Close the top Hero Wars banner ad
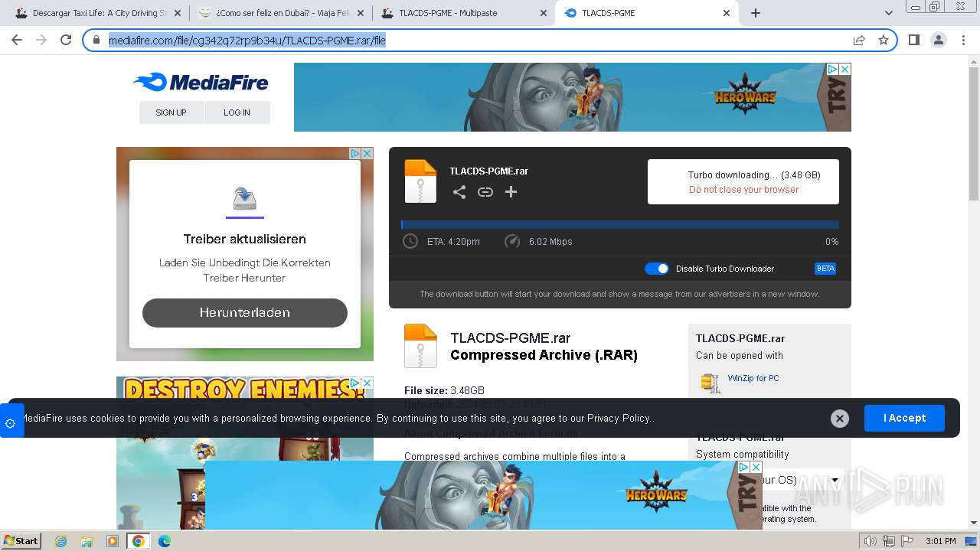This screenshot has height=551, width=980. click(845, 69)
